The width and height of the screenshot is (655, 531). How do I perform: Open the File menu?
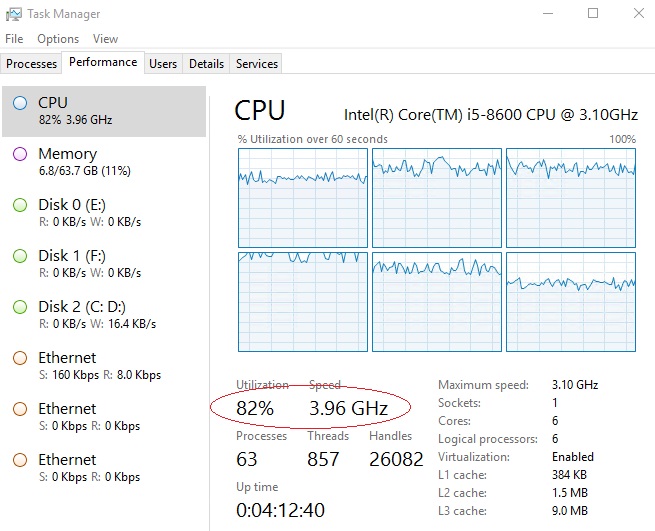(x=14, y=39)
